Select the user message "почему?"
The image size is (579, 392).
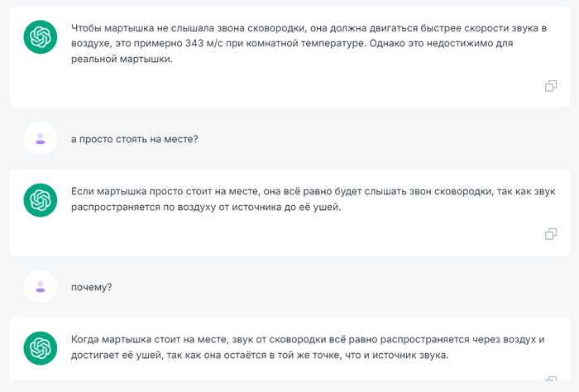92,287
